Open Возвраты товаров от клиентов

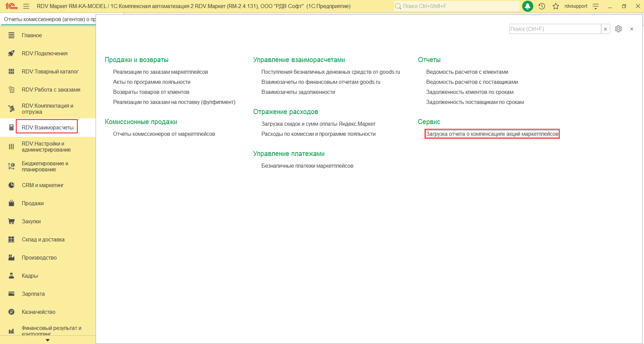(151, 92)
